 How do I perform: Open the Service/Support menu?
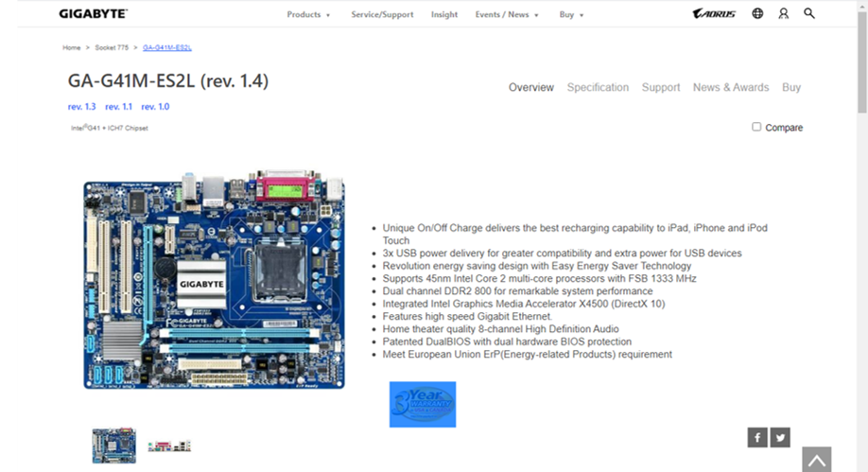(382, 14)
